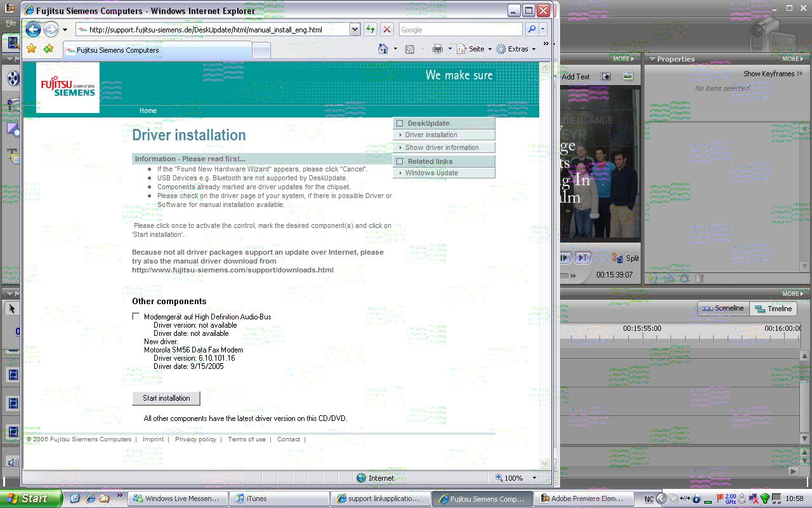The width and height of the screenshot is (812, 508).
Task: Click the Bluetooth tray icon
Action: tap(696, 498)
